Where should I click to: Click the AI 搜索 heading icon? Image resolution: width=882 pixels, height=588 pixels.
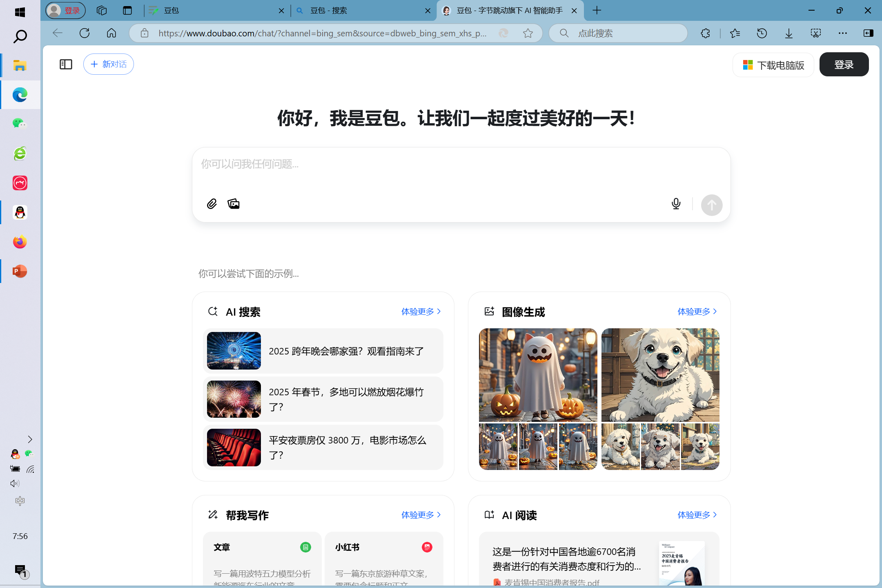pos(213,312)
